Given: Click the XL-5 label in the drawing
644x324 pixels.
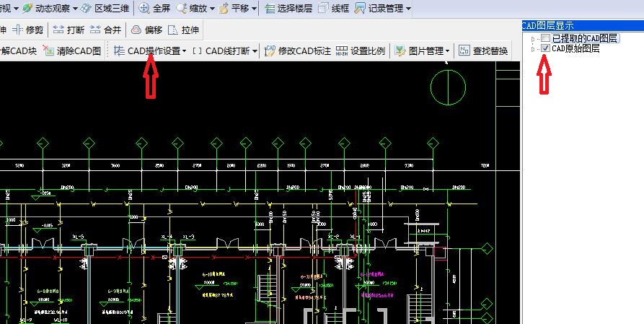Looking at the screenshot, I should (x=78, y=237).
